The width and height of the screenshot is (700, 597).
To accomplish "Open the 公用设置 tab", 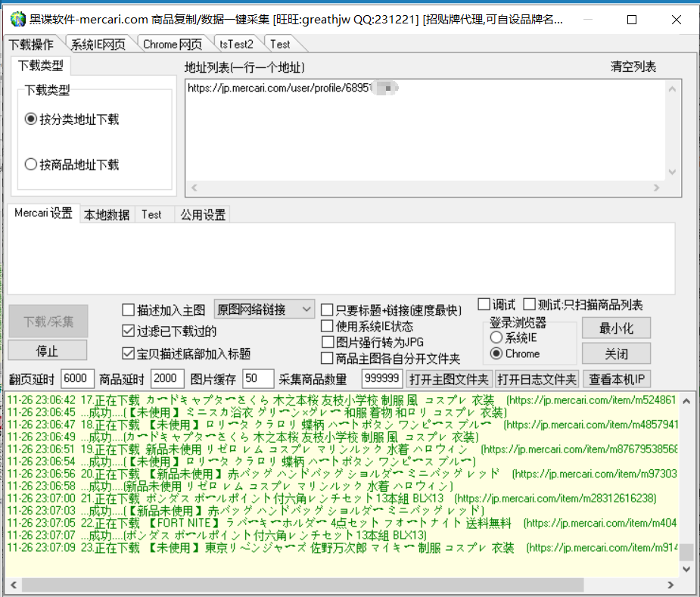I will [203, 215].
